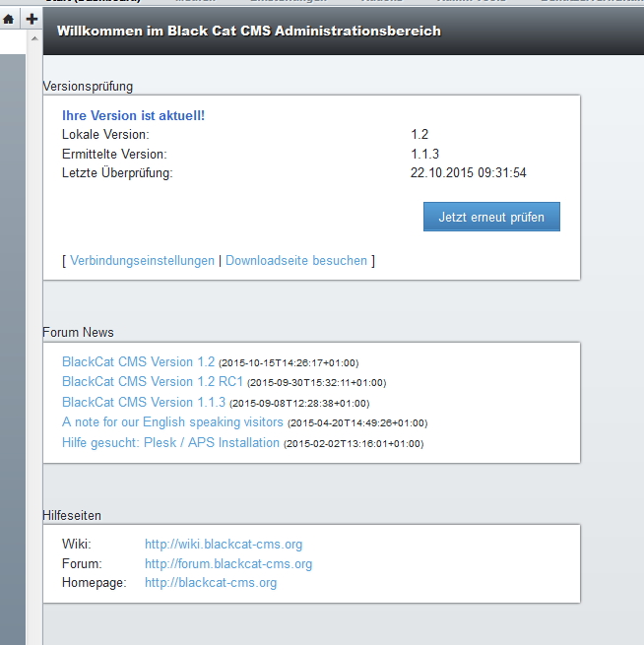
Task: Click the Ihre Version ist aktuell heading
Action: pos(133,115)
